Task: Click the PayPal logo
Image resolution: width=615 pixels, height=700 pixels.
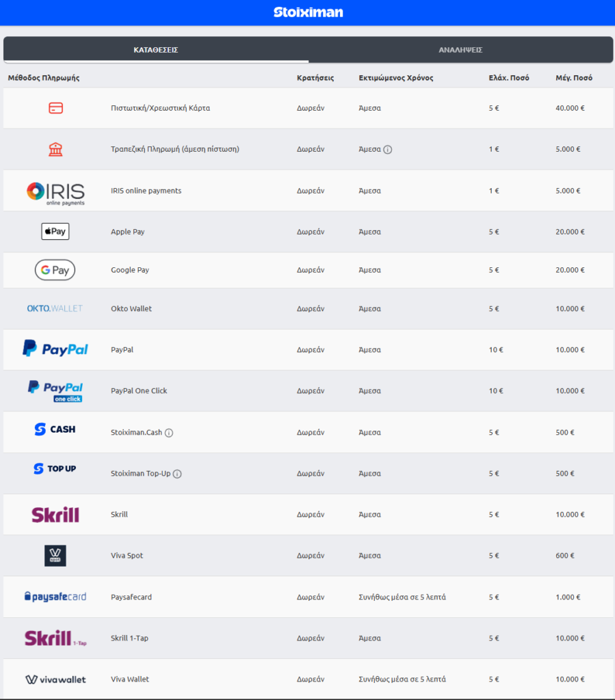Action: click(55, 349)
